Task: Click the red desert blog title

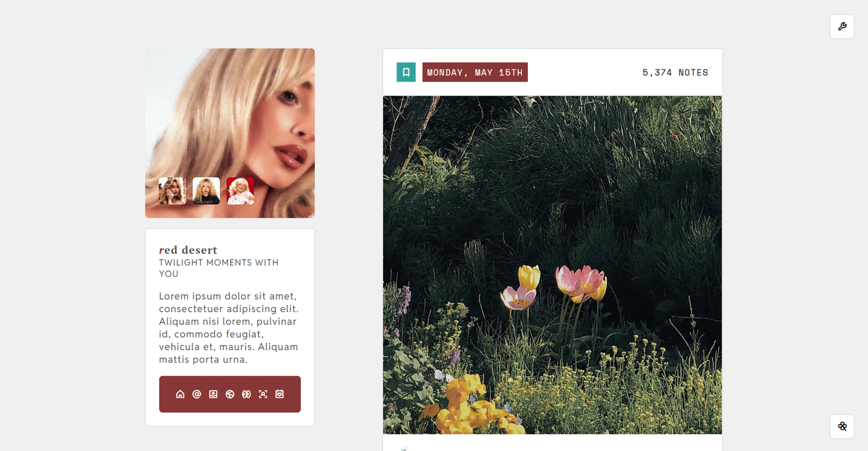Action: (x=188, y=250)
